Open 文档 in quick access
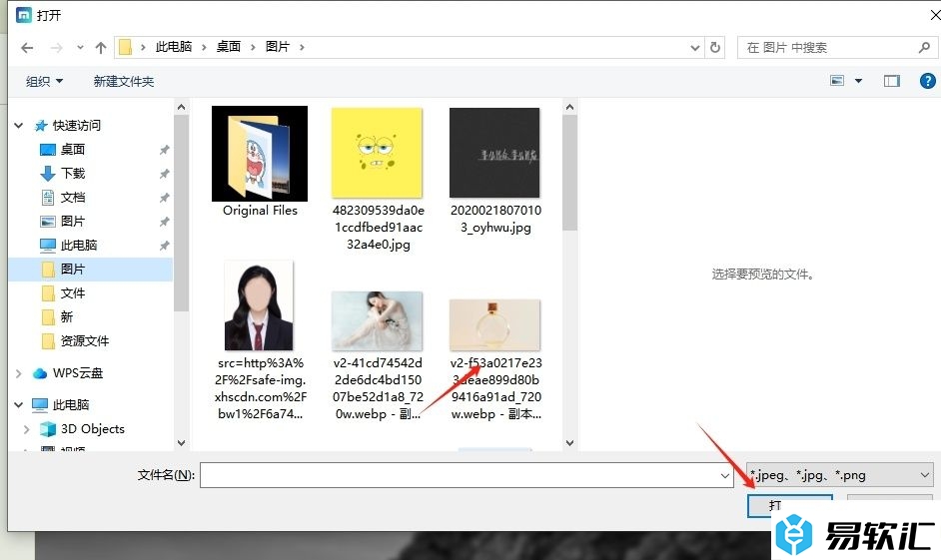The height and width of the screenshot is (560, 941). pyautogui.click(x=73, y=198)
